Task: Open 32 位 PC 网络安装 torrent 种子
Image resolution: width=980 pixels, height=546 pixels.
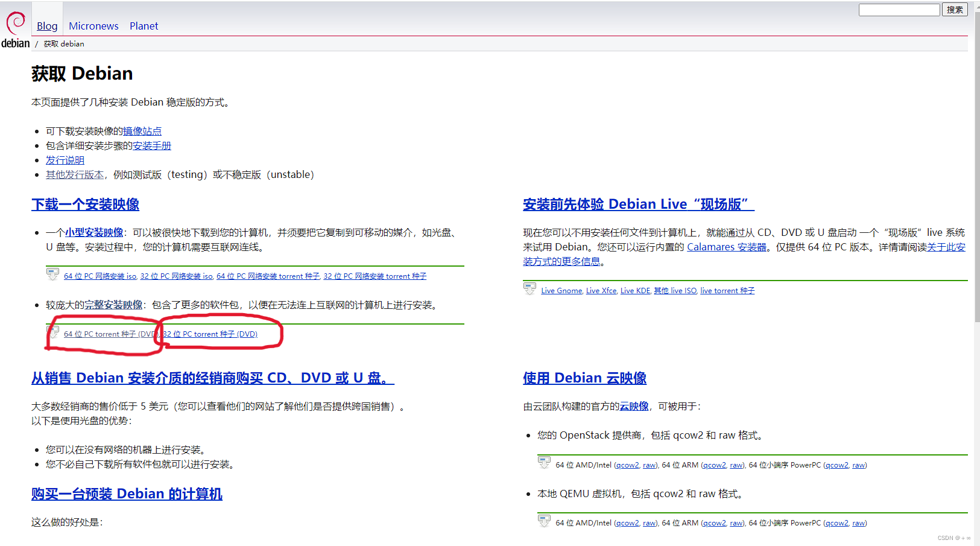Action: 375,276
